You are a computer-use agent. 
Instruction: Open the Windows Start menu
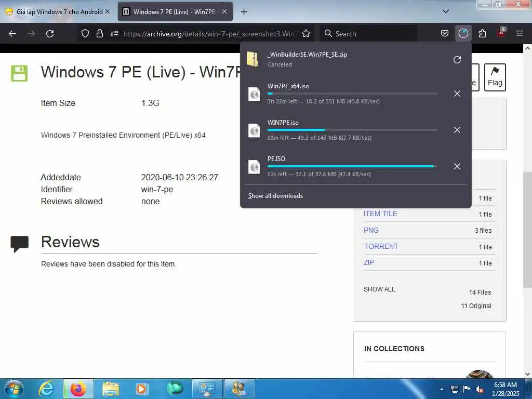coord(14,389)
